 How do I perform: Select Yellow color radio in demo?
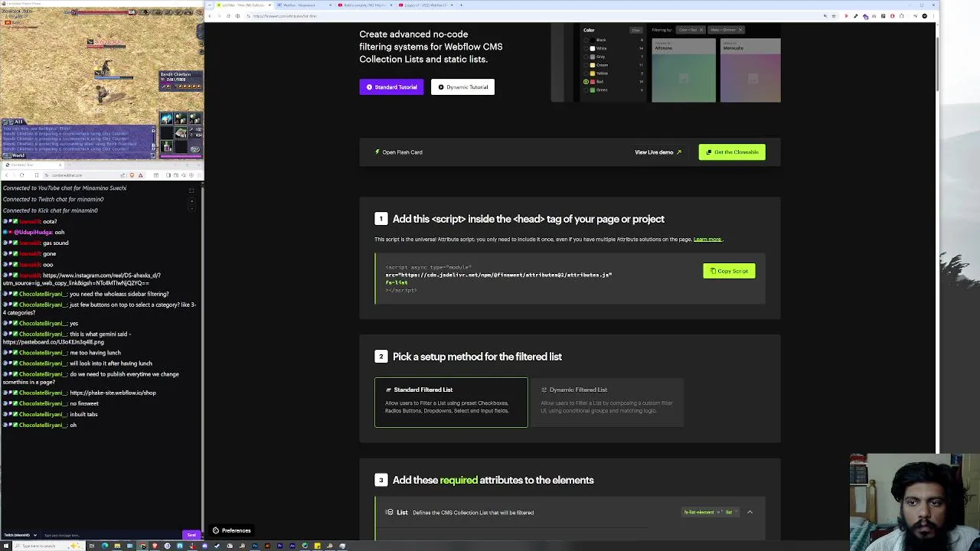click(586, 73)
